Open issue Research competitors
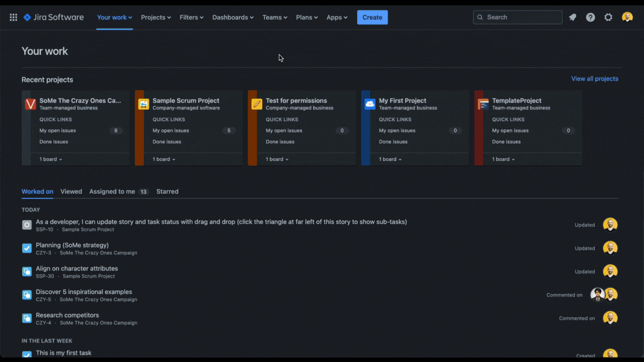Image resolution: width=644 pixels, height=362 pixels. (67, 315)
